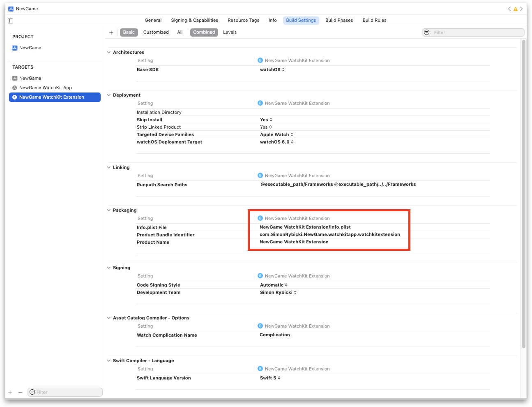532x407 pixels.
Task: Click the WatchKit Extension target icon
Action: coord(15,97)
